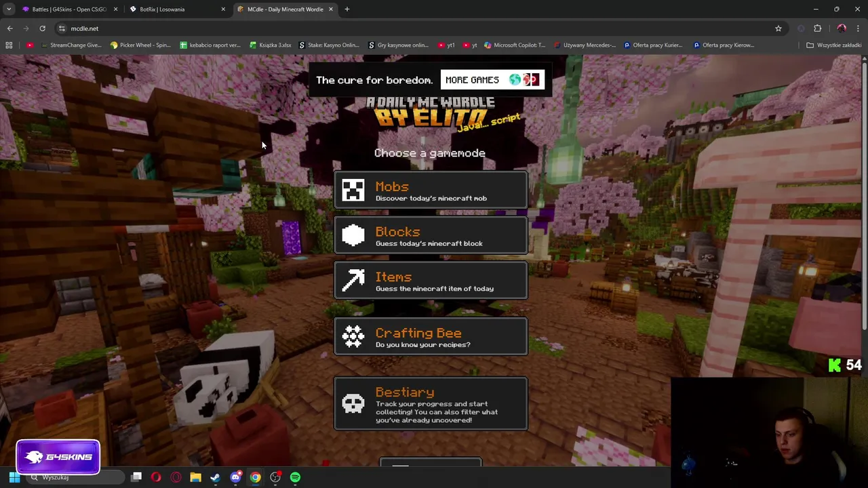868x488 pixels.
Task: Expand the tab search dropdown
Action: click(x=9, y=9)
